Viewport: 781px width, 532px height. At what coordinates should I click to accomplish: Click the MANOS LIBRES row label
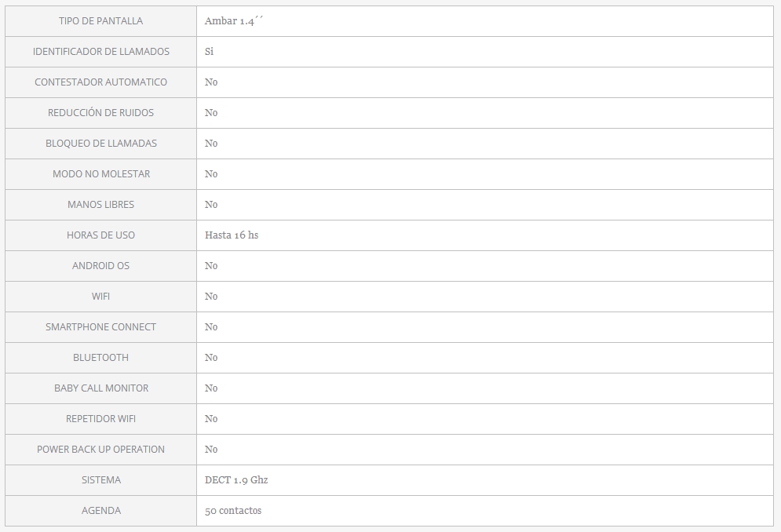coord(100,205)
